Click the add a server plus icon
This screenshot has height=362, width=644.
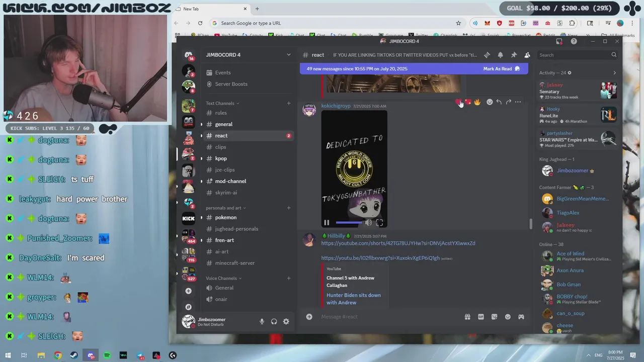(188, 291)
